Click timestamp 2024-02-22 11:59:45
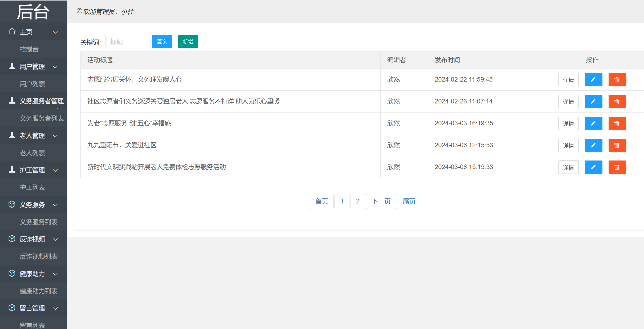The image size is (644, 329). pyautogui.click(x=464, y=79)
